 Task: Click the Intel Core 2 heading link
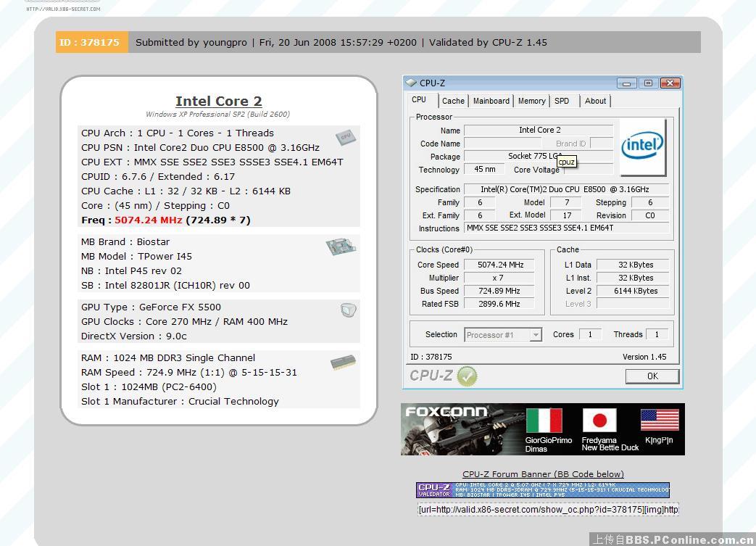tap(218, 102)
